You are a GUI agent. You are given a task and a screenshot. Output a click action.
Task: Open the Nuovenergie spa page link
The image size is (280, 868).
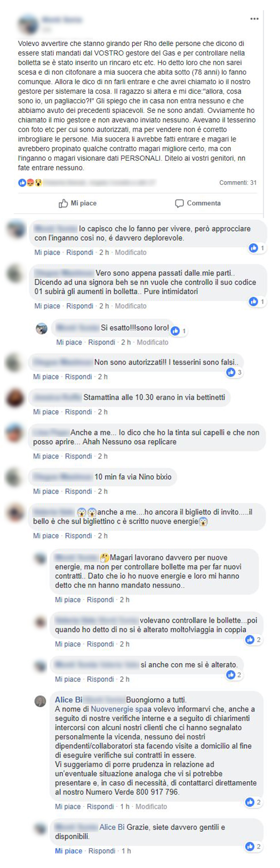coord(119,709)
